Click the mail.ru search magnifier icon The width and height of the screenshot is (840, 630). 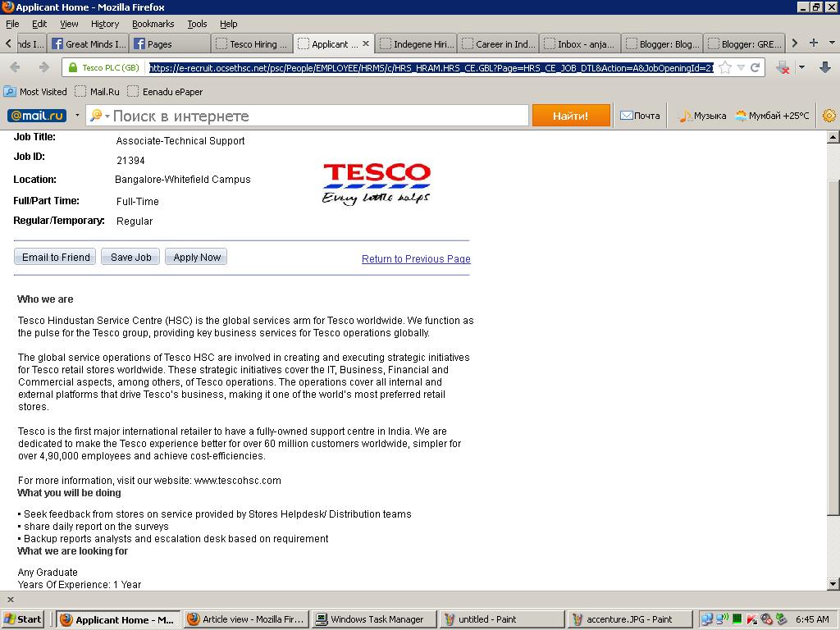[x=97, y=116]
